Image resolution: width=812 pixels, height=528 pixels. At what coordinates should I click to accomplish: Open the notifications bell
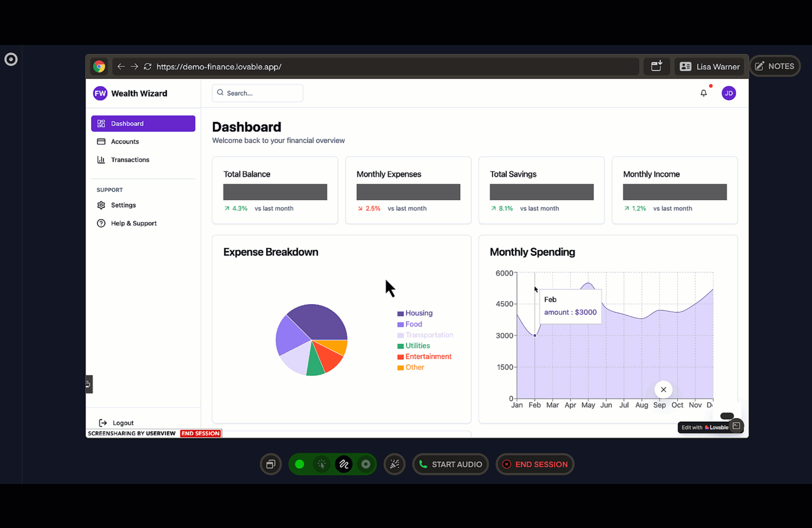(x=703, y=93)
